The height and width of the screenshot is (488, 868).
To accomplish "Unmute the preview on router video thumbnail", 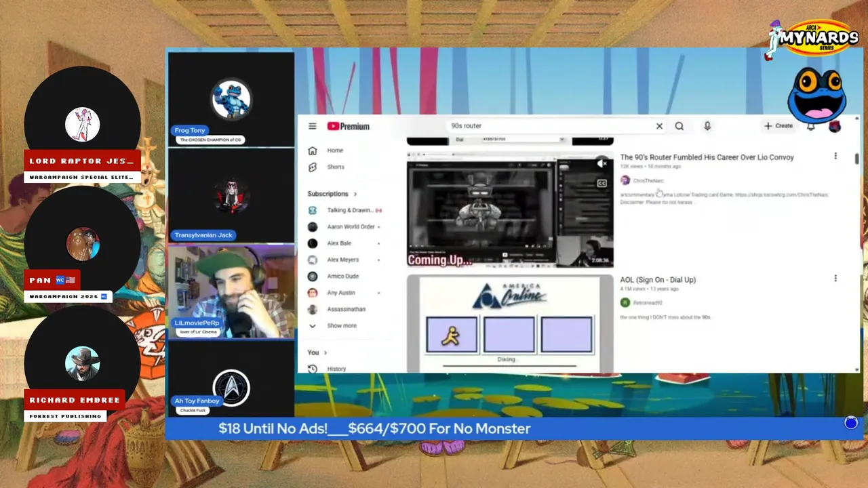I will (x=601, y=163).
